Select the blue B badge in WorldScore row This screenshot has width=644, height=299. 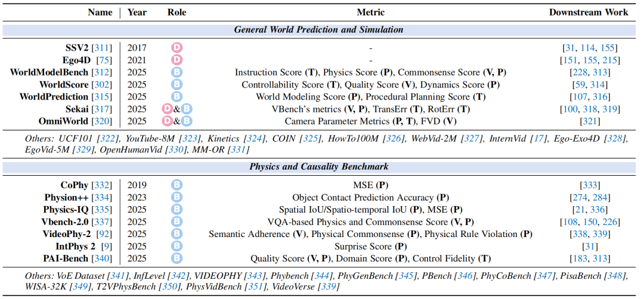(177, 85)
